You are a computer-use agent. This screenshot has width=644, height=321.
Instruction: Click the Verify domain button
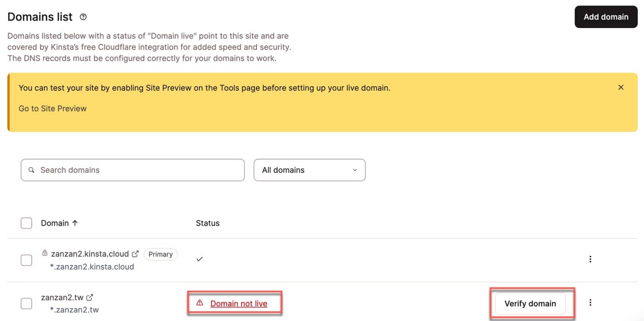(530, 304)
